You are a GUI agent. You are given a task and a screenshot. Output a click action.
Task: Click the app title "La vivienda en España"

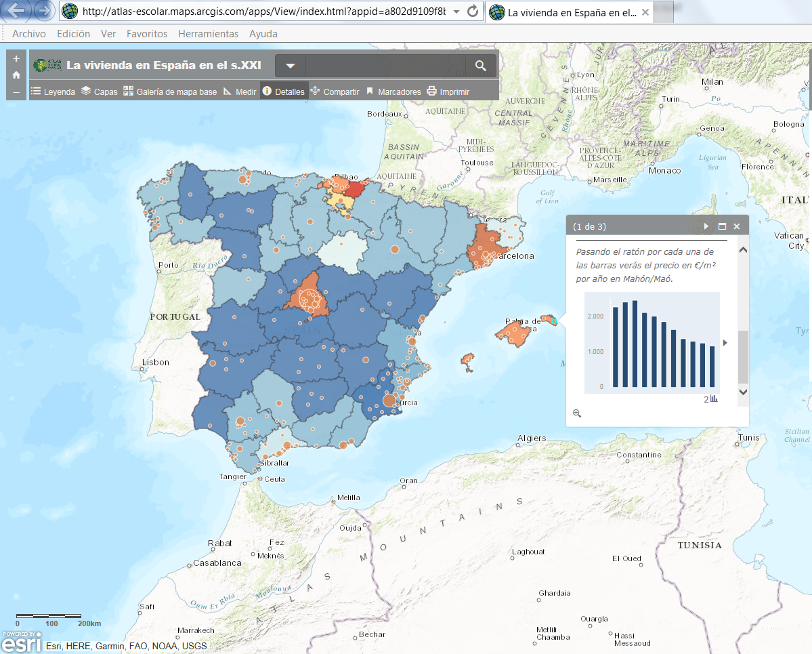click(164, 65)
